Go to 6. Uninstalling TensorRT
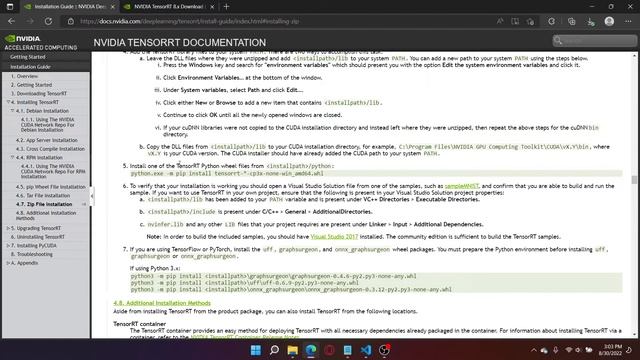This screenshot has width=640, height=360. pos(38,237)
